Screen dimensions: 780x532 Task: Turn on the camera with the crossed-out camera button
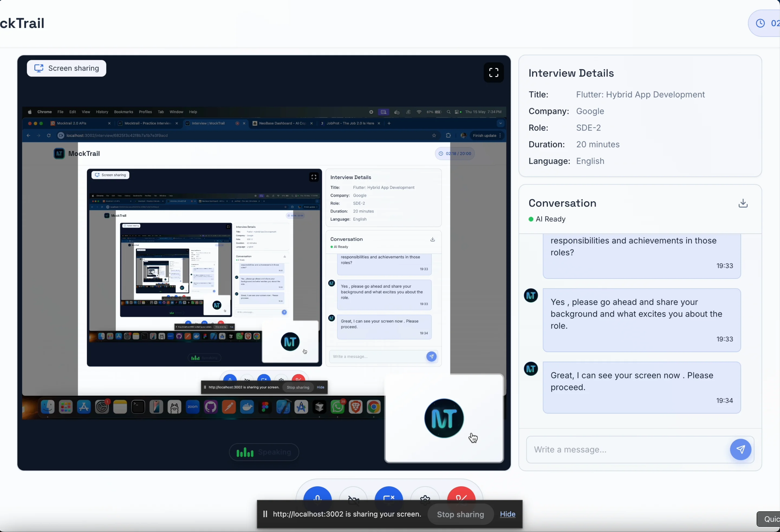353,494
